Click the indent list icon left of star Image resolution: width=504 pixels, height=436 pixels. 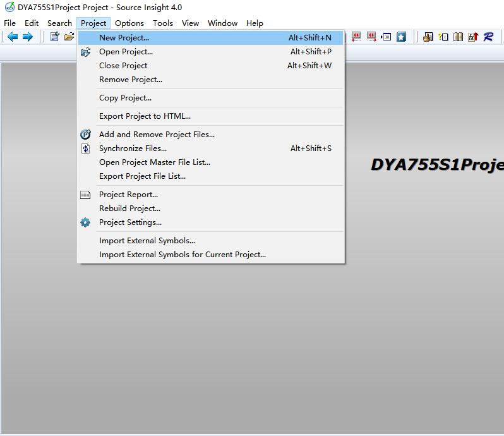386,37
